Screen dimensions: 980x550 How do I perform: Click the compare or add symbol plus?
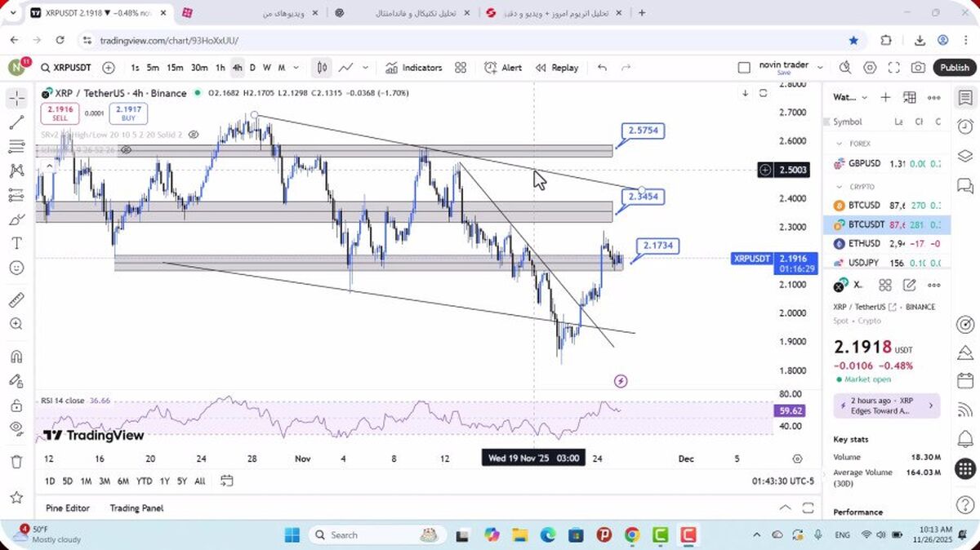click(x=109, y=68)
